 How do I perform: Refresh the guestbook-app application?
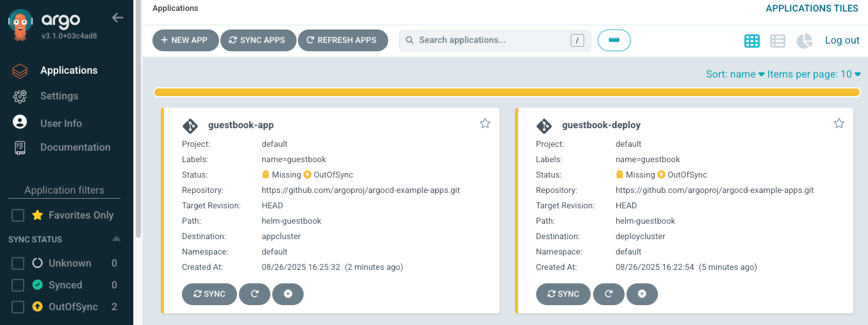[x=254, y=294]
